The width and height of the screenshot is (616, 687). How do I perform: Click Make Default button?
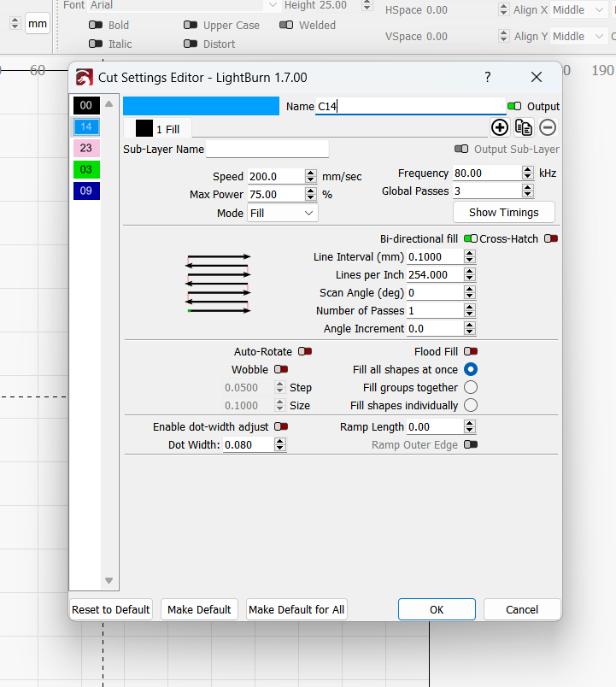point(199,609)
